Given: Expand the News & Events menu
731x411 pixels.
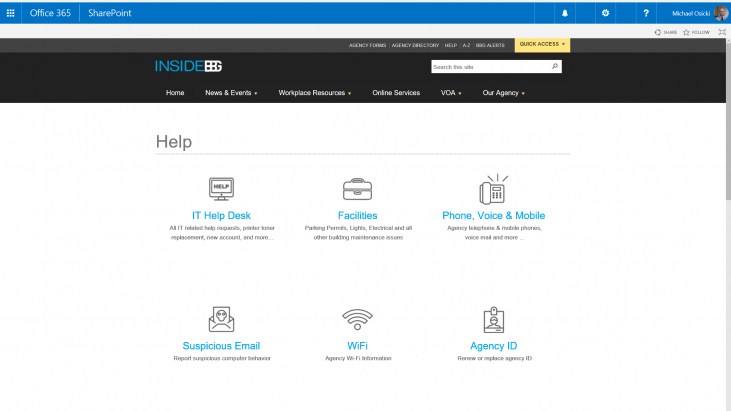Looking at the screenshot, I should [231, 93].
